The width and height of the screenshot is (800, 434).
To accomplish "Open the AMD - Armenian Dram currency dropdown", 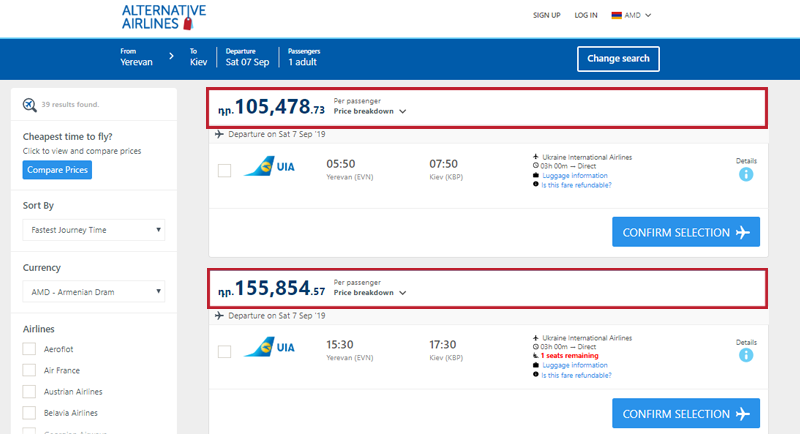I will [94, 292].
